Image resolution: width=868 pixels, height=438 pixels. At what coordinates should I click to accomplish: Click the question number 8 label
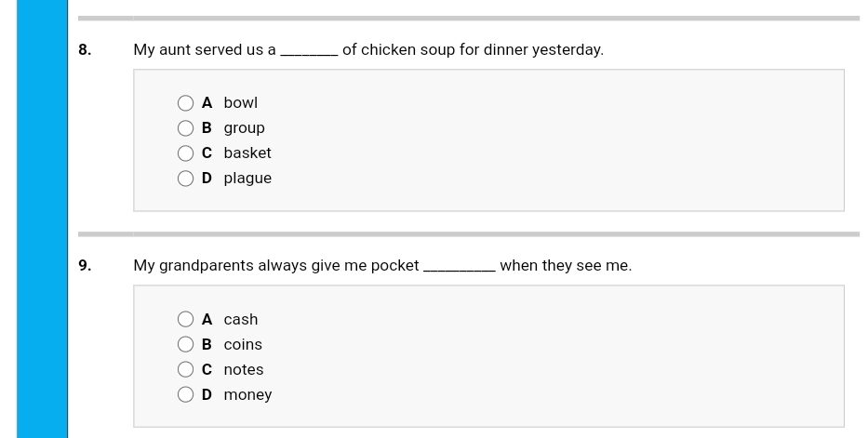pyautogui.click(x=85, y=50)
